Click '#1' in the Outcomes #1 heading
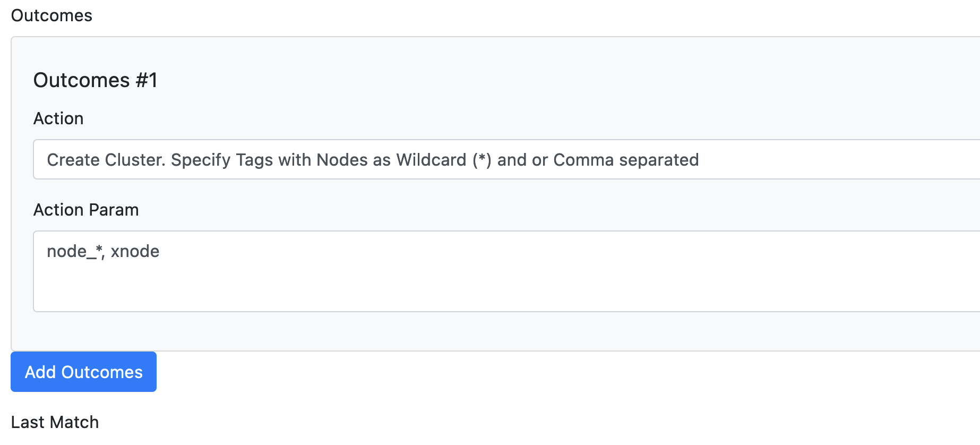This screenshot has width=980, height=445. click(147, 80)
